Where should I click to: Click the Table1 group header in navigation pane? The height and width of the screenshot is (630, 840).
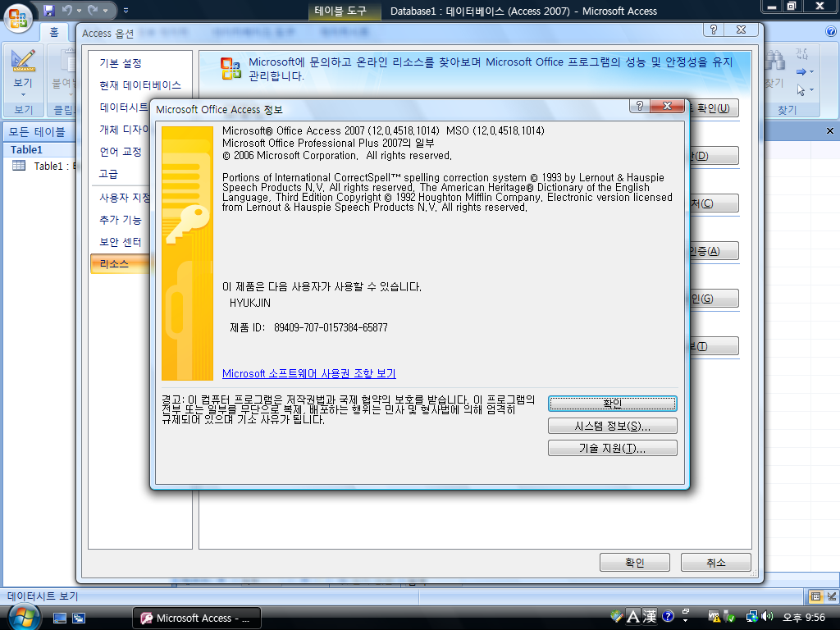[x=40, y=150]
